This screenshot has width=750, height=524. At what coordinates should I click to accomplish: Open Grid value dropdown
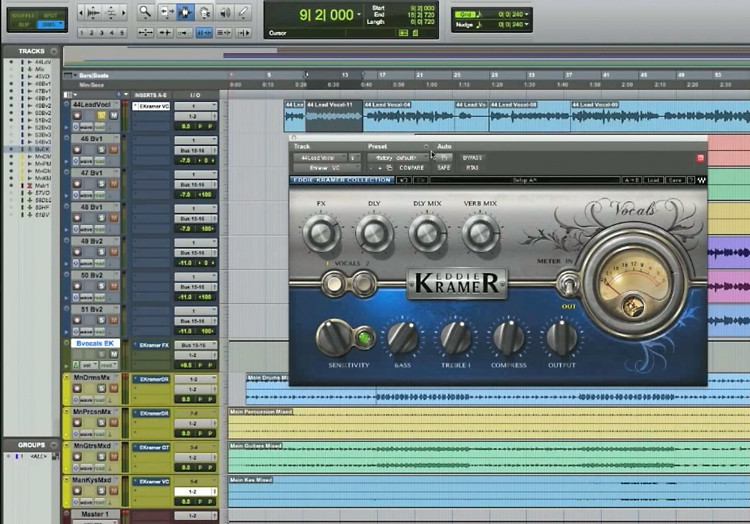(527, 14)
